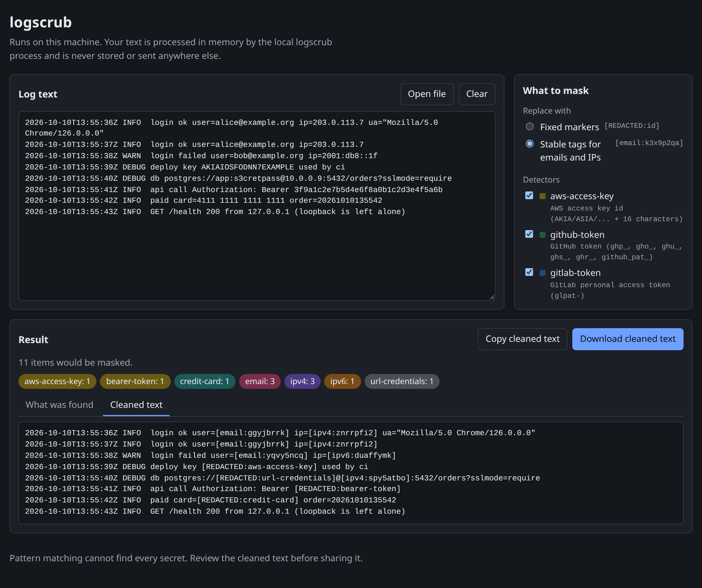This screenshot has height=588, width=702.
Task: Switch to the What was found tab
Action: click(x=59, y=405)
